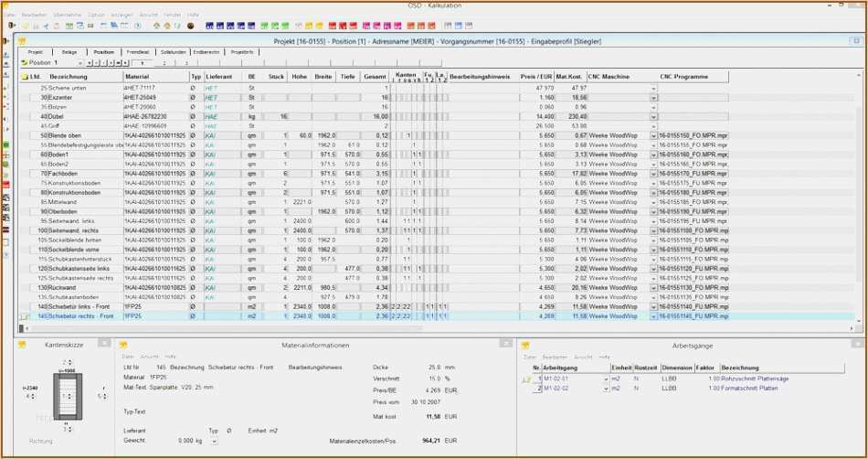Click the first dark blue toolbar icon
This screenshot has width=868, height=459.
(x=210, y=26)
